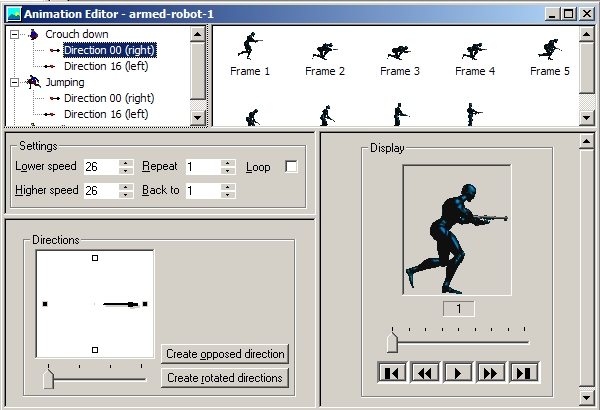
Task: Decrease Higher speed with down spinner
Action: point(126,194)
